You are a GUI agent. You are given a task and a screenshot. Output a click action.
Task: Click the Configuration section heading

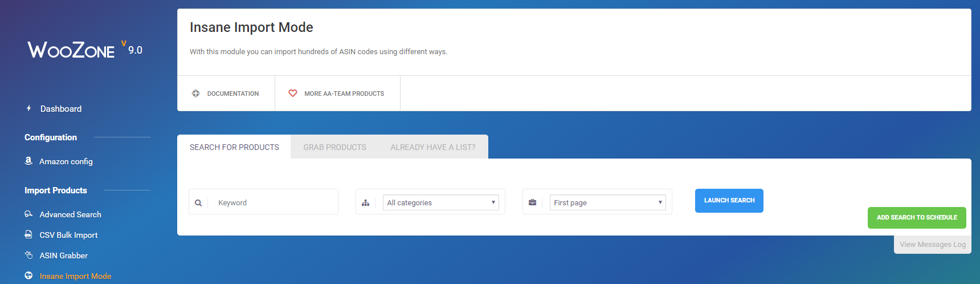pos(51,137)
